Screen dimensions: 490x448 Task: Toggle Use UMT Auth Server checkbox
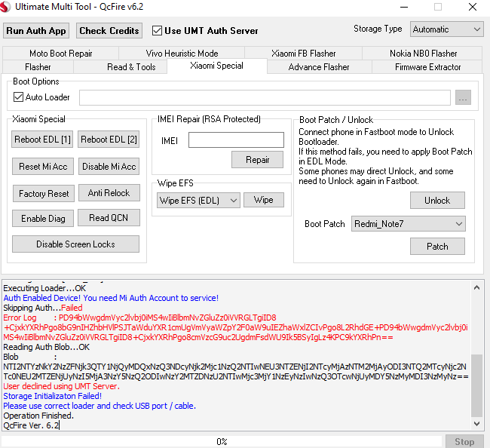coord(157,31)
